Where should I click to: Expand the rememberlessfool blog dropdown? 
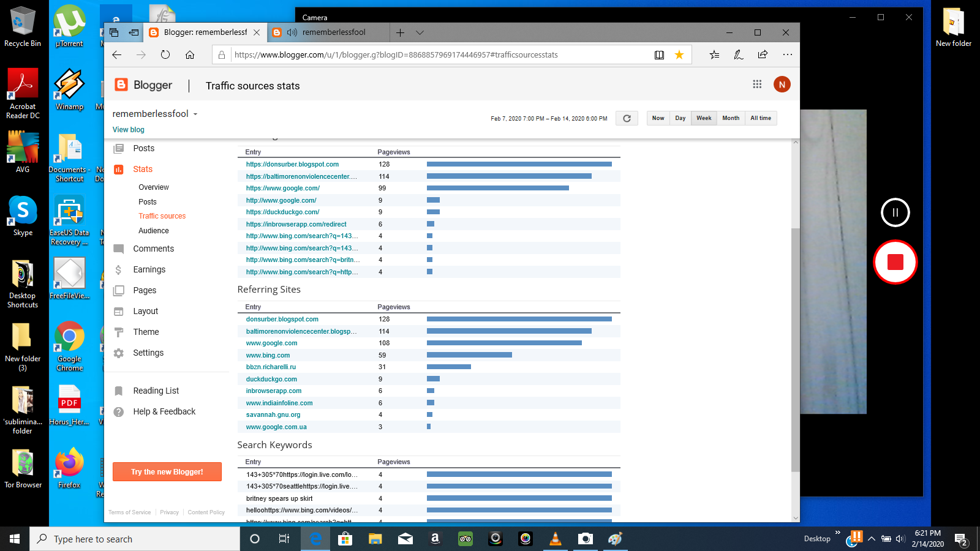click(x=195, y=114)
